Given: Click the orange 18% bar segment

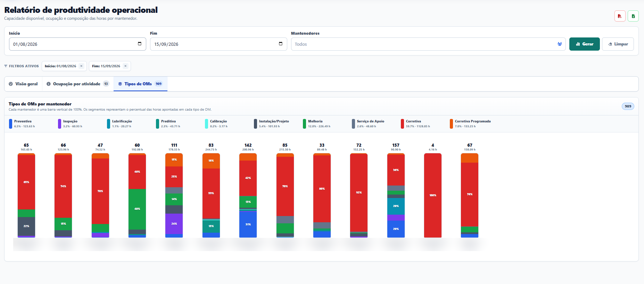Looking at the screenshot, I should 211,161.
